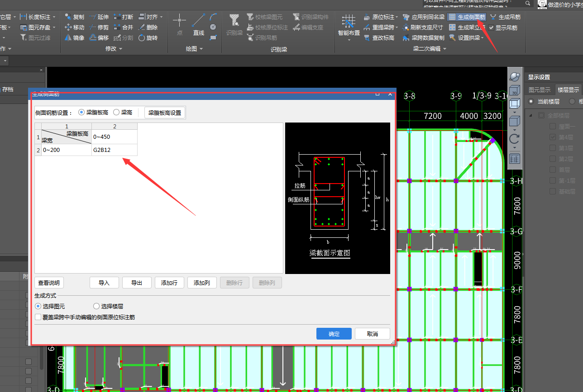Click 添加列 button
The width and height of the screenshot is (583, 392).
pos(202,283)
